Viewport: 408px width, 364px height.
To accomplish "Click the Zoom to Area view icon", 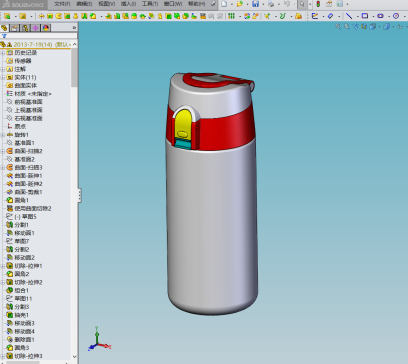I will click(347, 27).
